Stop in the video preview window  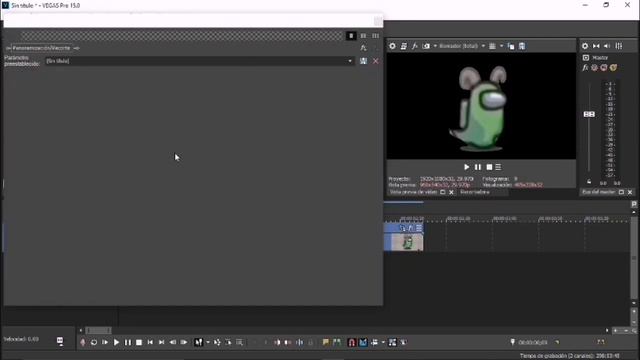(x=489, y=167)
